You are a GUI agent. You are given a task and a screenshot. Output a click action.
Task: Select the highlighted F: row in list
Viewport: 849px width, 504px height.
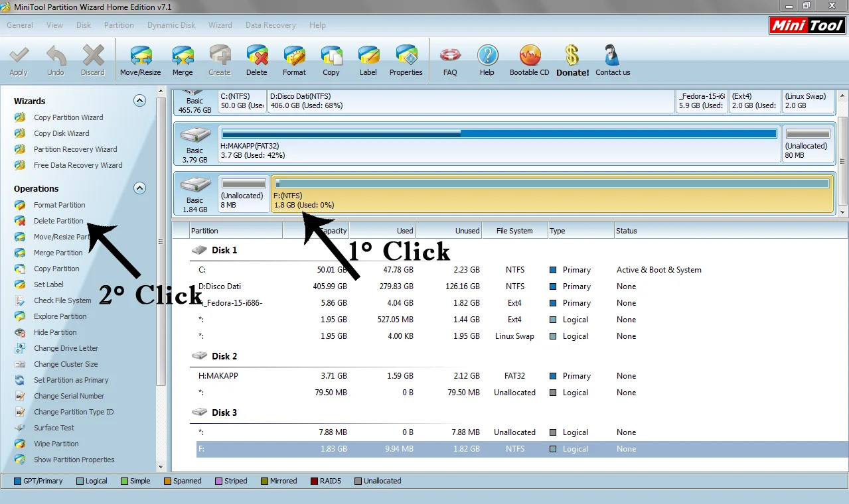click(522, 449)
